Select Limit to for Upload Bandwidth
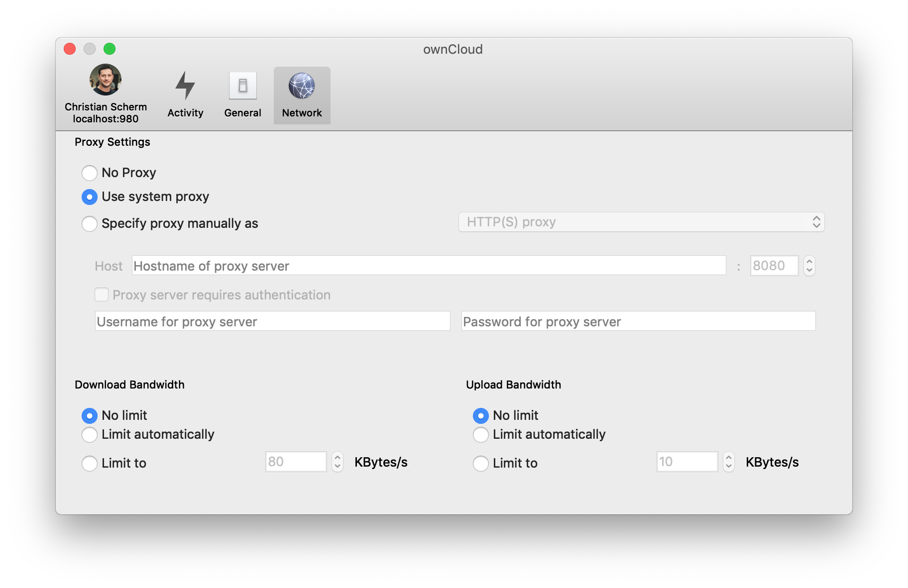This screenshot has height=588, width=908. (481, 464)
